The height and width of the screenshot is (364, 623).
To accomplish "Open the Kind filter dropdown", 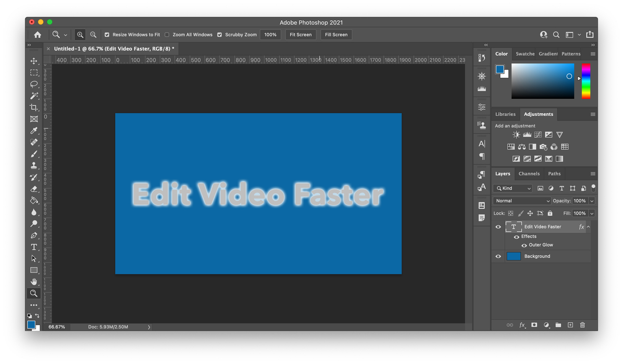I will tap(513, 188).
